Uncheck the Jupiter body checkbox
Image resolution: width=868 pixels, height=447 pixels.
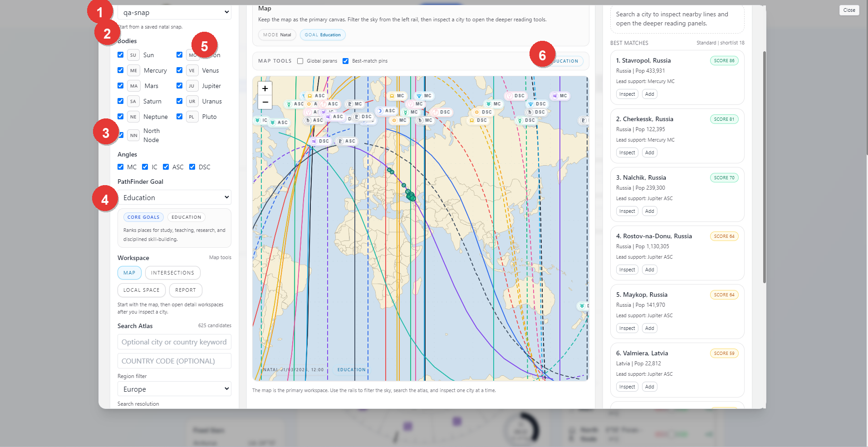[179, 85]
